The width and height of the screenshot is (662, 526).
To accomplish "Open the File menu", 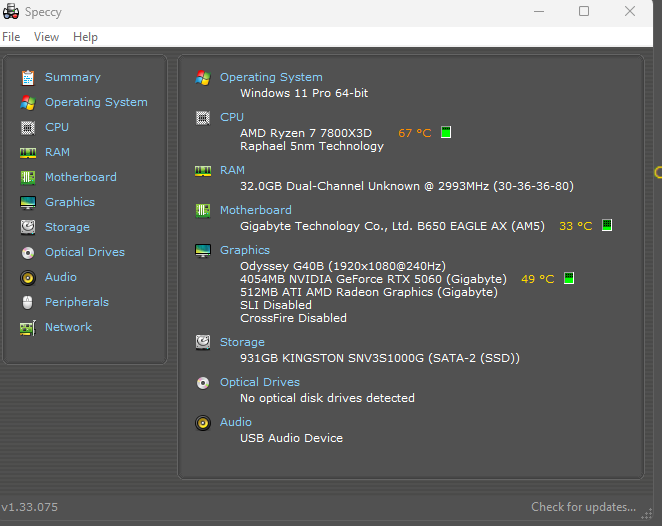I will [11, 37].
